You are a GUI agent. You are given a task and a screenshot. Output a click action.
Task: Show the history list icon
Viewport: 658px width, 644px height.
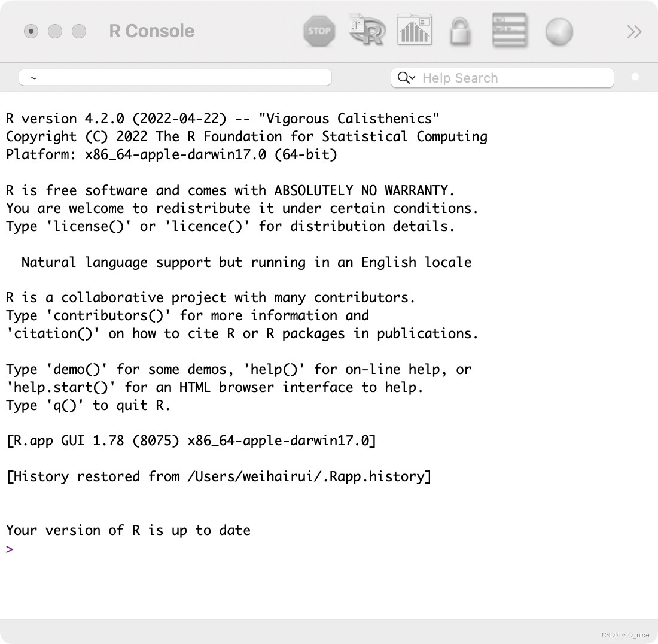(510, 30)
